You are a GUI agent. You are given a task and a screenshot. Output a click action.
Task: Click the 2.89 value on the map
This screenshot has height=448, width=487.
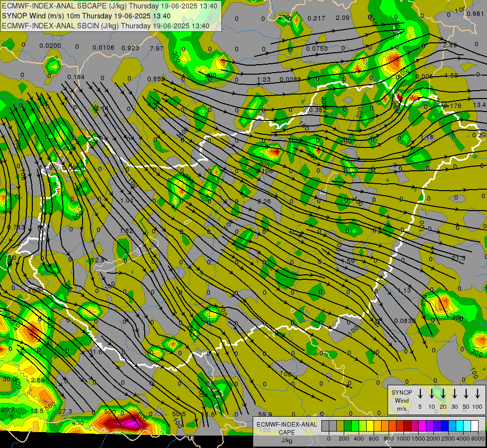click(450, 45)
